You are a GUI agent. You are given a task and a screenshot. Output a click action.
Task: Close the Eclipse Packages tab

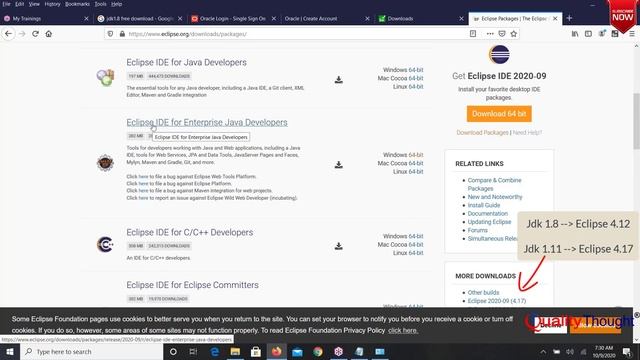(555, 18)
